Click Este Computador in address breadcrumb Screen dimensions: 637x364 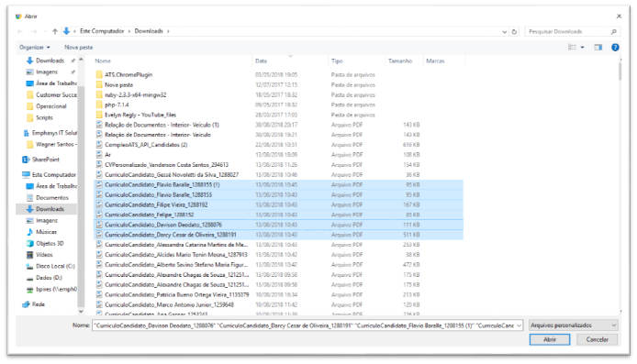(x=102, y=31)
